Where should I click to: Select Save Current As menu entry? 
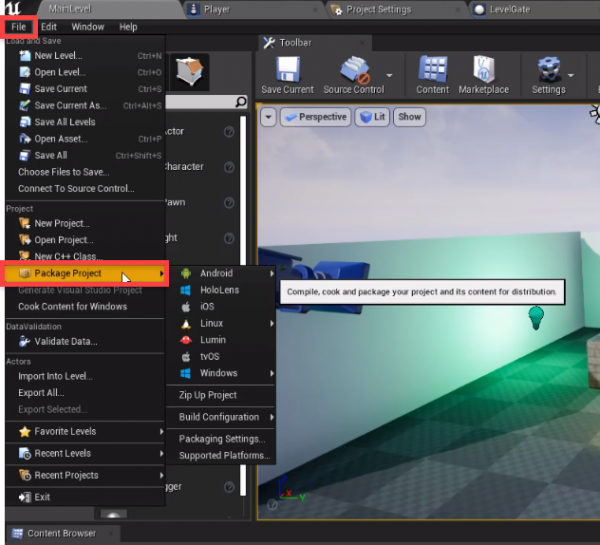pos(85,106)
